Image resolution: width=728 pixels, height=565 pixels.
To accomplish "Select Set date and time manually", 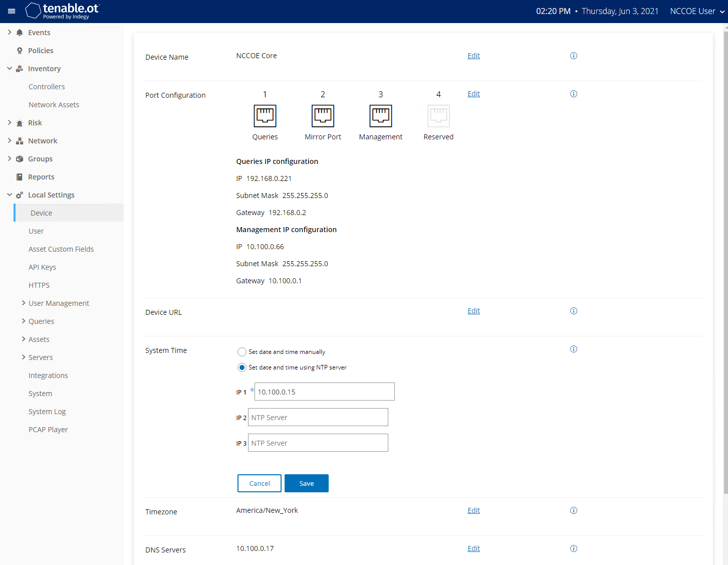I will point(242,352).
